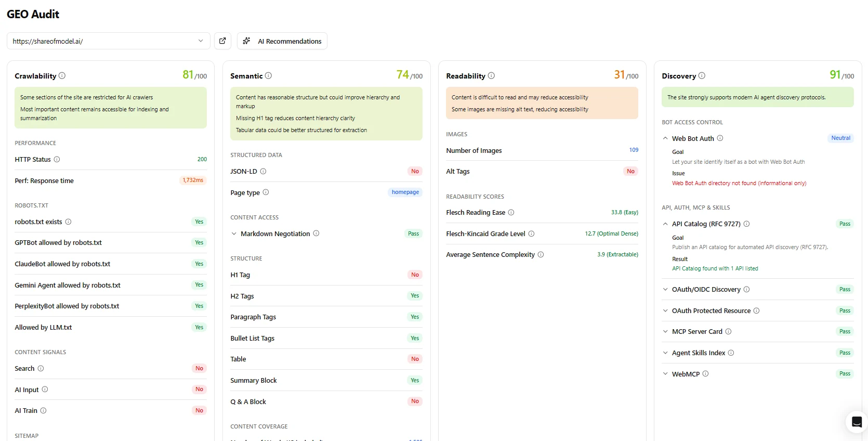
Task: Expand the WebMCP row
Action: 665,374
